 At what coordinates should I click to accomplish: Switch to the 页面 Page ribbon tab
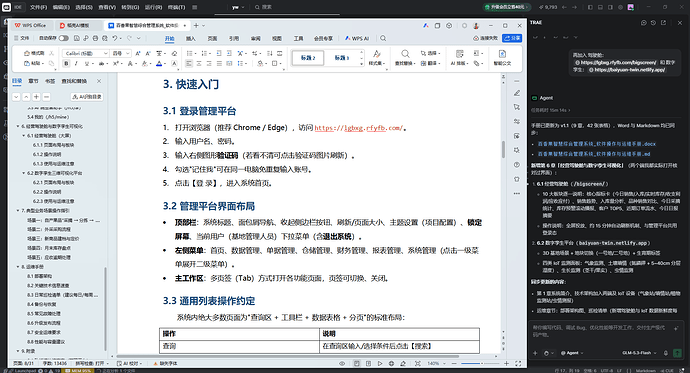click(213, 39)
